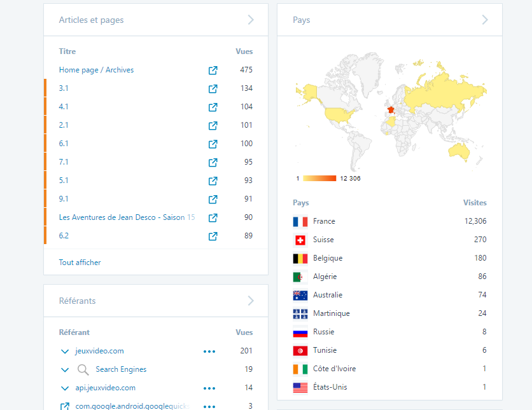Click the Search Engines magnifier icon
The height and width of the screenshot is (410, 532).
(x=83, y=370)
